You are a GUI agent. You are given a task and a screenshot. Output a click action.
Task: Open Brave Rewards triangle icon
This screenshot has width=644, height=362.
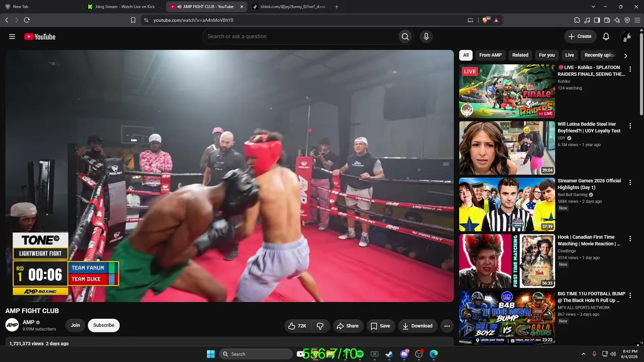[496, 20]
